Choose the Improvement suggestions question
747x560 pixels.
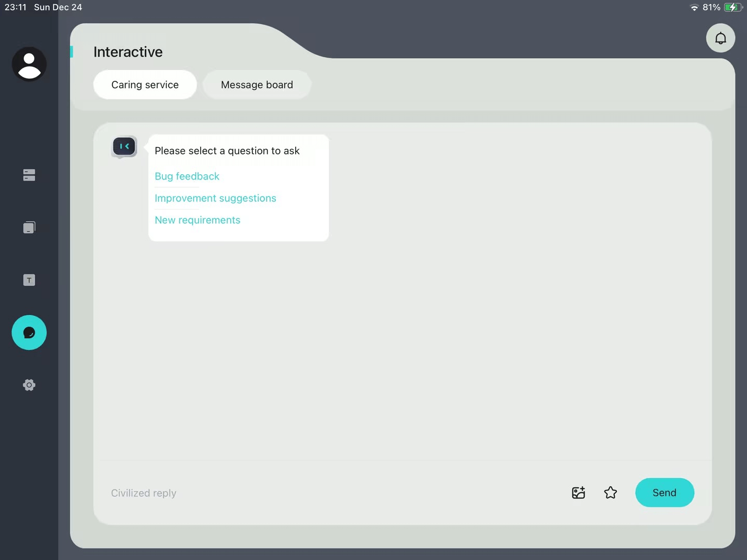pyautogui.click(x=215, y=198)
